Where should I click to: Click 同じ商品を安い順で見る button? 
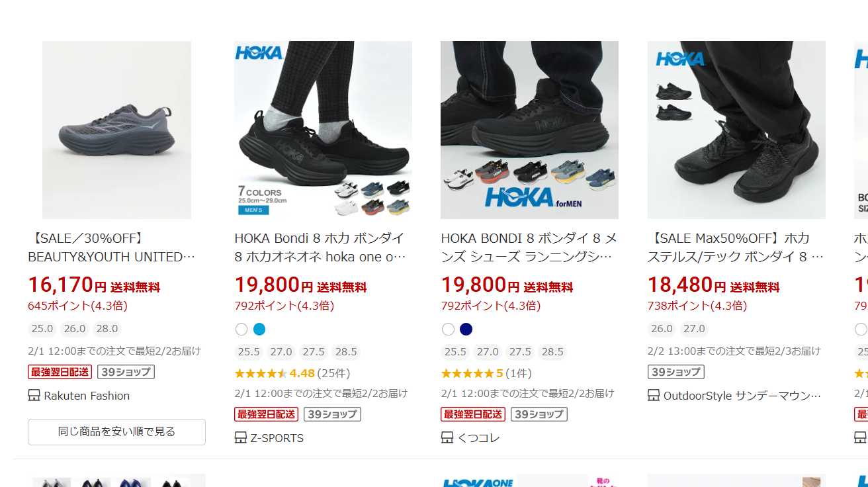[x=116, y=432]
